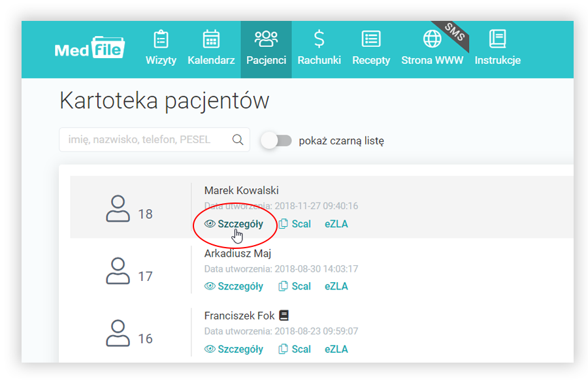Select the Pacjenci tab
This screenshot has height=392, width=588.
(266, 48)
